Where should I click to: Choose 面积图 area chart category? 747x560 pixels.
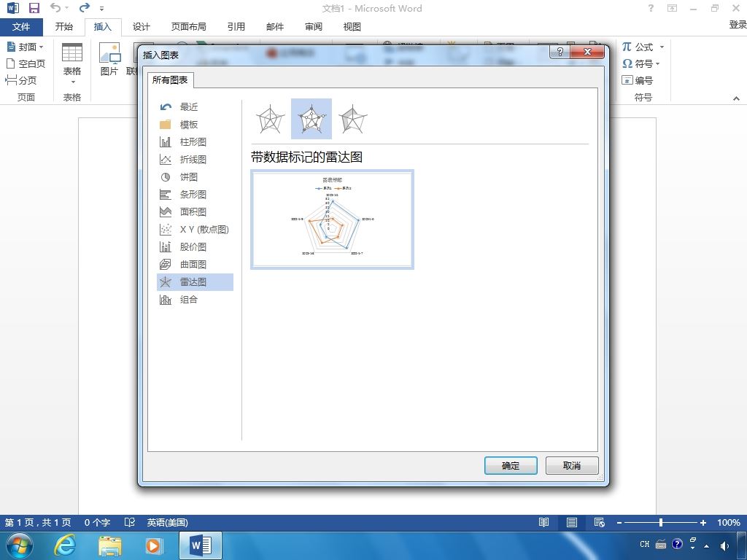pos(196,212)
